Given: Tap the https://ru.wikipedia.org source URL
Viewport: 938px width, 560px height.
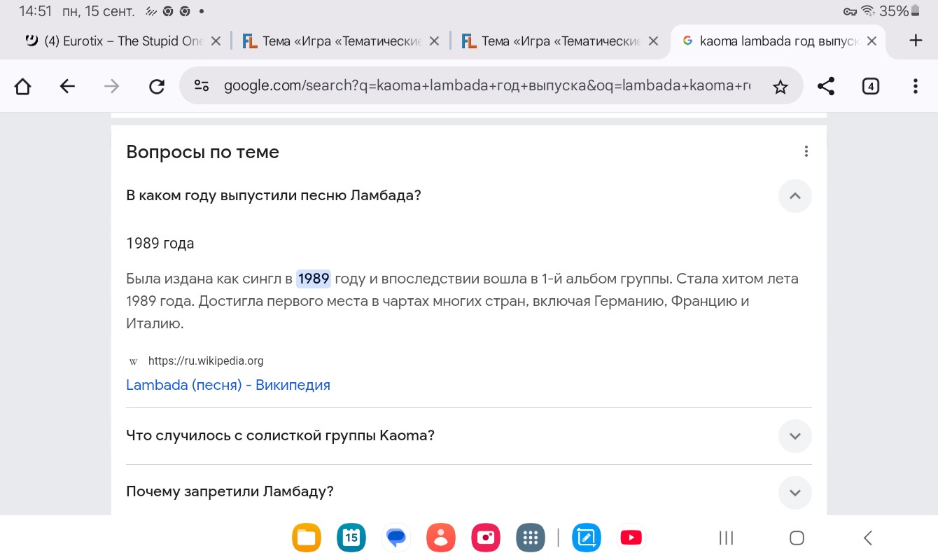Looking at the screenshot, I should (x=206, y=361).
